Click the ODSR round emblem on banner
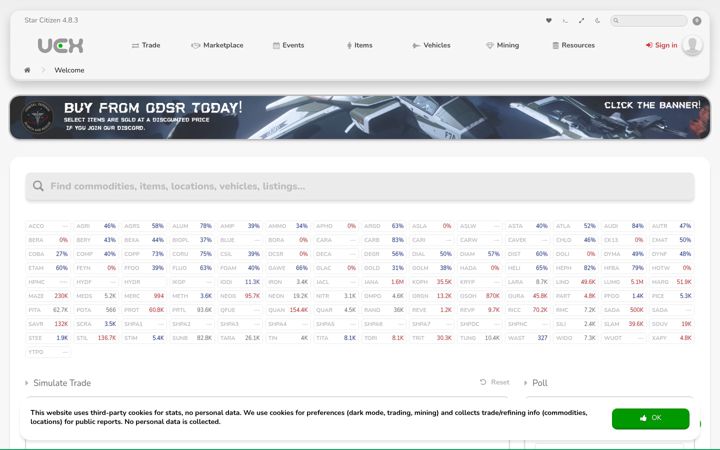Screen dimensions: 720x450 click(38, 118)
